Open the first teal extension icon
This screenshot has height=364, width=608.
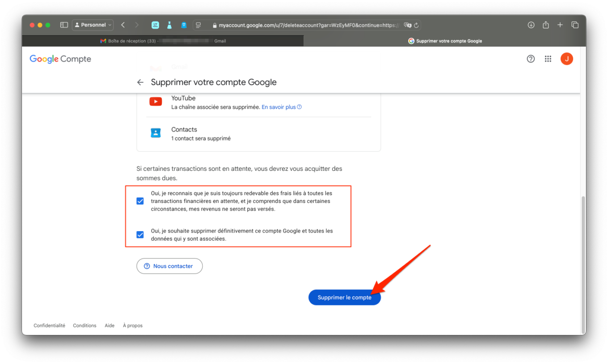coord(155,25)
